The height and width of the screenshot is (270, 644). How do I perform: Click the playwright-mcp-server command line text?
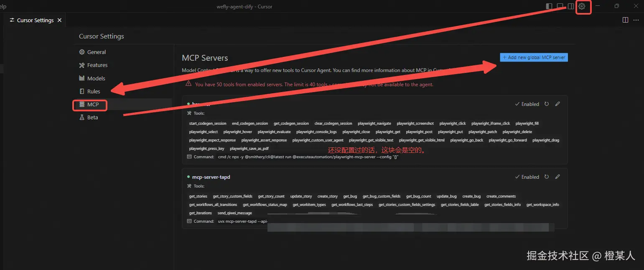(308, 157)
